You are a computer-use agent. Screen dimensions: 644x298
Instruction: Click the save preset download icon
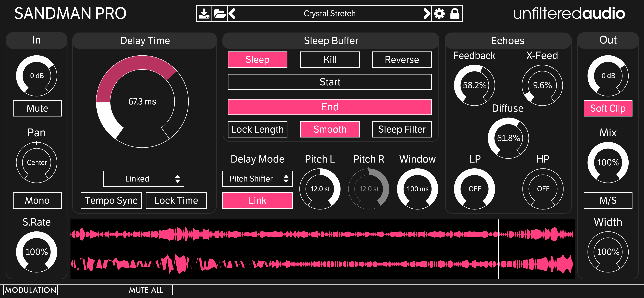coord(204,14)
